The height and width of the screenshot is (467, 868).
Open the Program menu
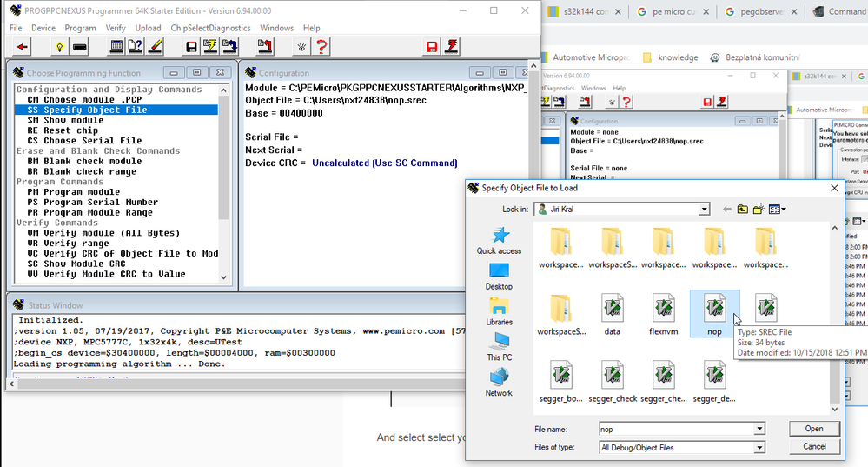80,28
